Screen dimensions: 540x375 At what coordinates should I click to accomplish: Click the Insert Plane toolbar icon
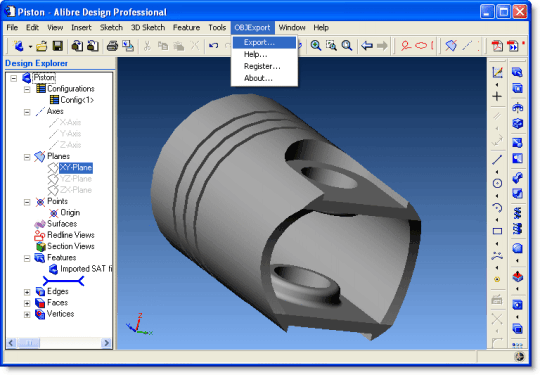(451, 46)
